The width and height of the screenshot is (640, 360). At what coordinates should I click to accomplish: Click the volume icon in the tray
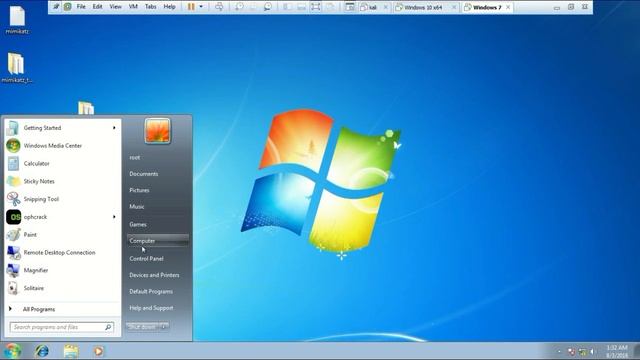593,351
